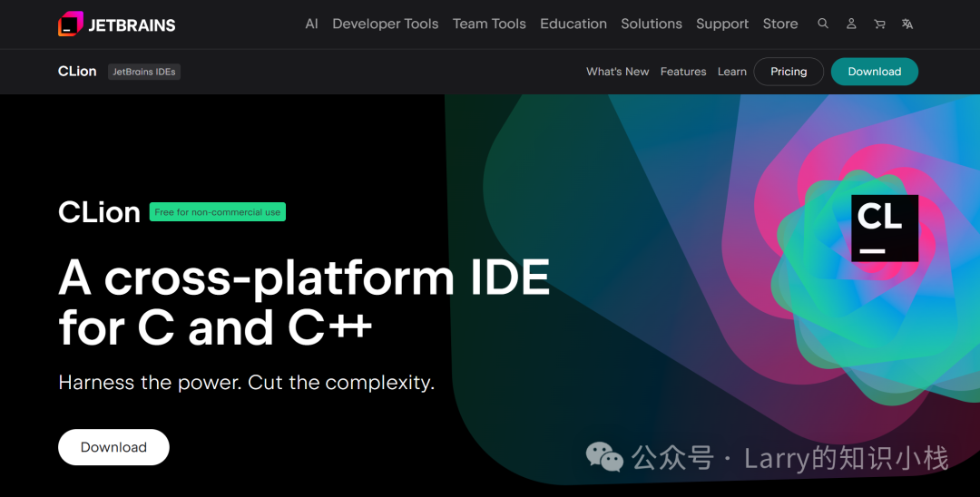Screen dimensions: 980x497
Task: Open the shopping cart icon
Action: coord(879,24)
